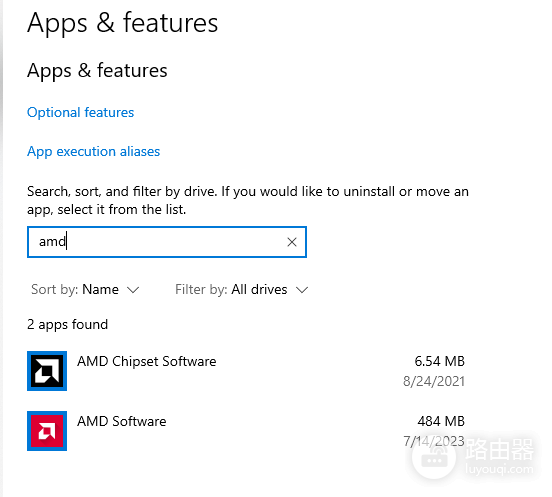Click the AMD Chipset Software black icon
Screen dimensions: 552x497
pyautogui.click(x=47, y=371)
